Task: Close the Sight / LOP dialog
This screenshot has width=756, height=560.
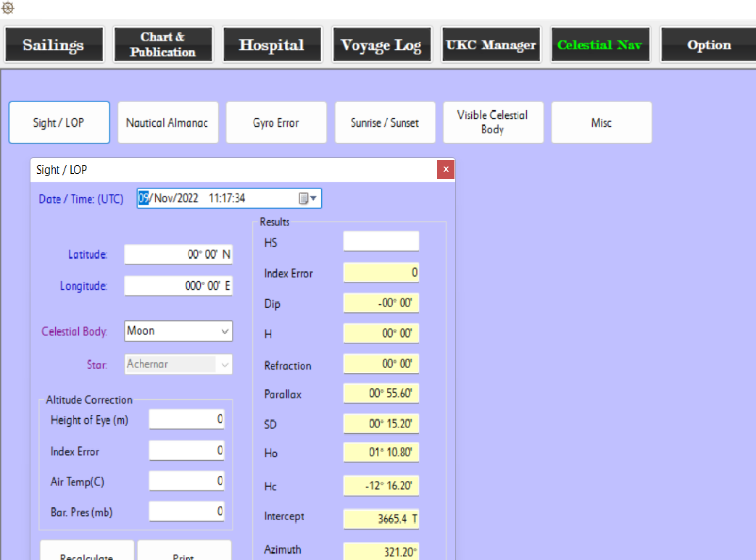Action: pos(446,170)
